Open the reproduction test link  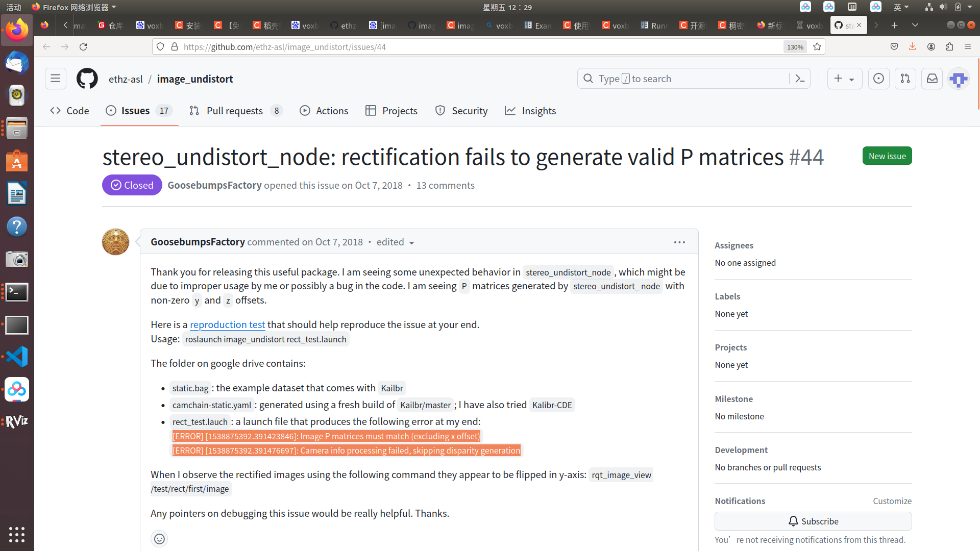tap(227, 324)
